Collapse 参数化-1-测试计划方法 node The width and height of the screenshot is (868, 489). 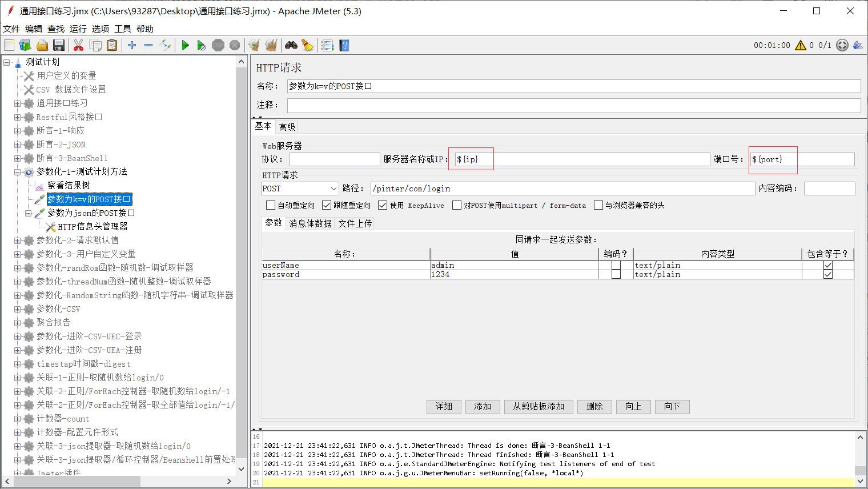point(18,172)
